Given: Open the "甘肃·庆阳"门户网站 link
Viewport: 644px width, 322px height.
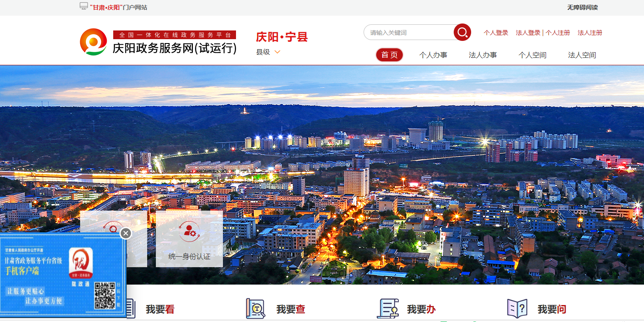Looking at the screenshot, I should click(118, 7).
